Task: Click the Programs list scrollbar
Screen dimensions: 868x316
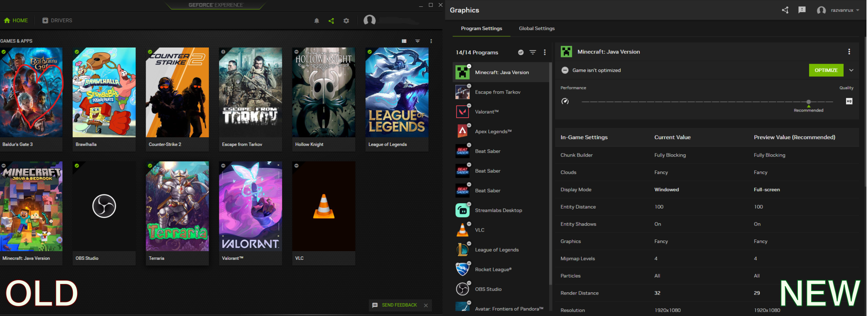Action: 551,173
